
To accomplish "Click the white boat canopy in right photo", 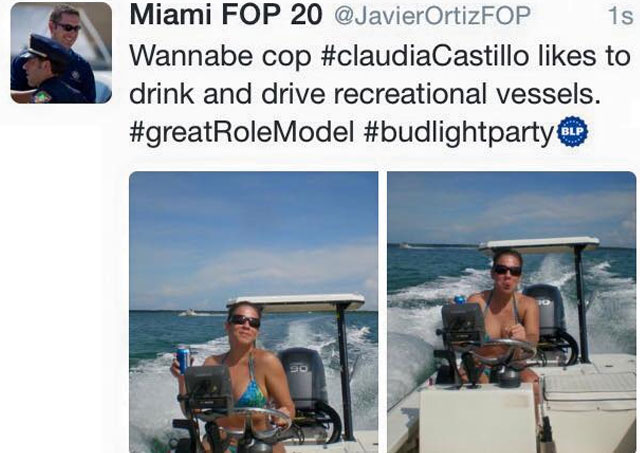I will (x=539, y=244).
